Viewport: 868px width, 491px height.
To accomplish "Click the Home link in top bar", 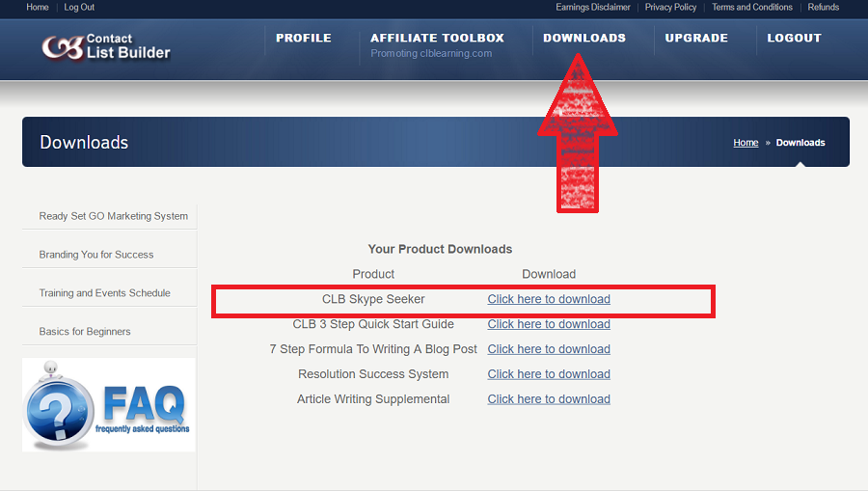I will pos(38,8).
